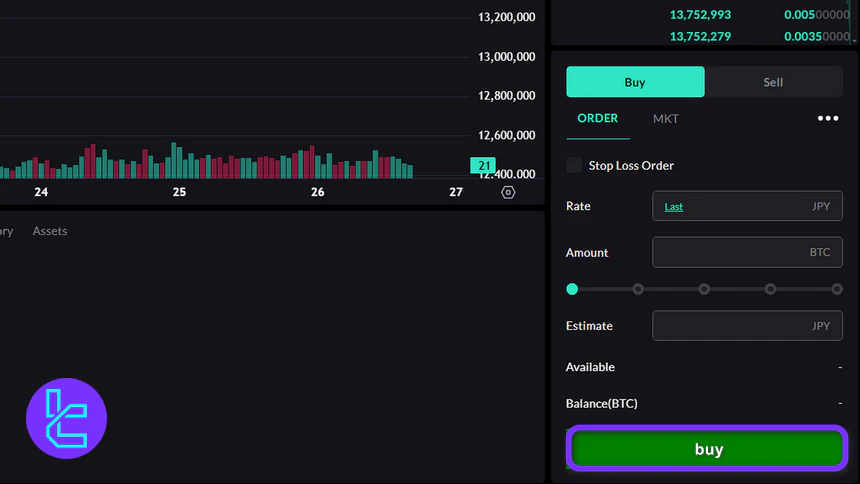860x484 pixels.
Task: Open chart settings gear icon
Action: pos(508,193)
